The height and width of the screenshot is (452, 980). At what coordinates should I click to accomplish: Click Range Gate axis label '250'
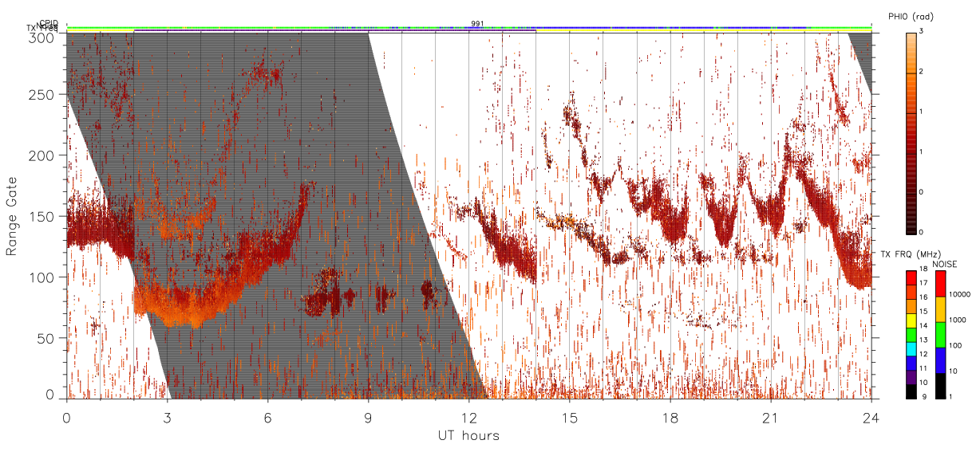click(x=43, y=95)
